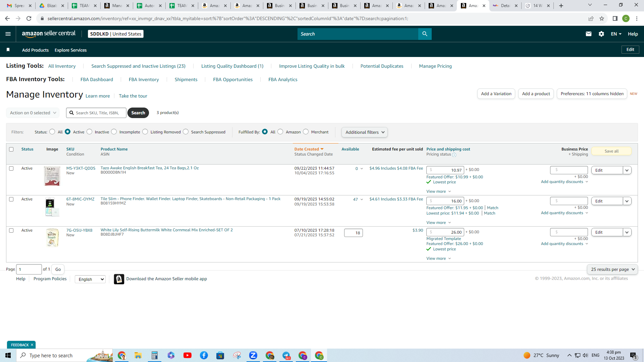Viewport: 644px width, 362px height.
Task: Open the Chrome profile avatar
Action: pyautogui.click(x=626, y=18)
